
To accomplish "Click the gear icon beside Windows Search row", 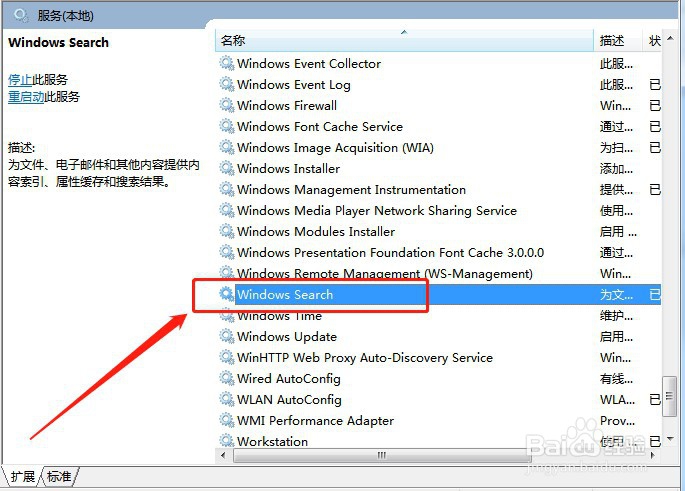I will click(x=226, y=294).
